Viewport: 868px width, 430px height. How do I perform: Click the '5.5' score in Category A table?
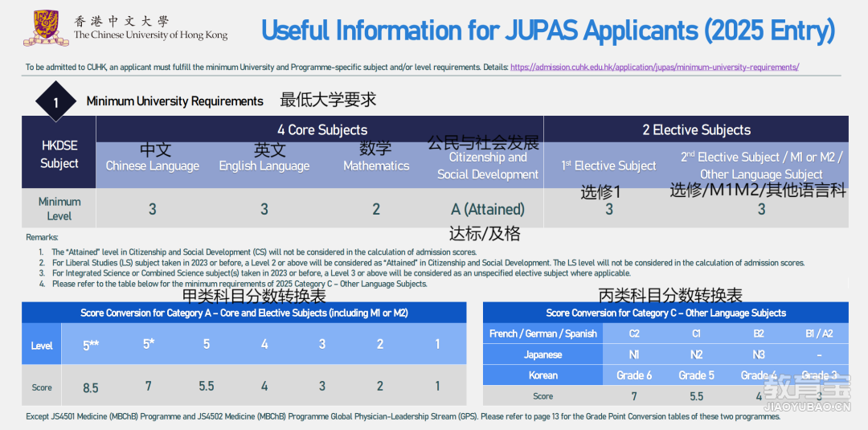point(207,386)
